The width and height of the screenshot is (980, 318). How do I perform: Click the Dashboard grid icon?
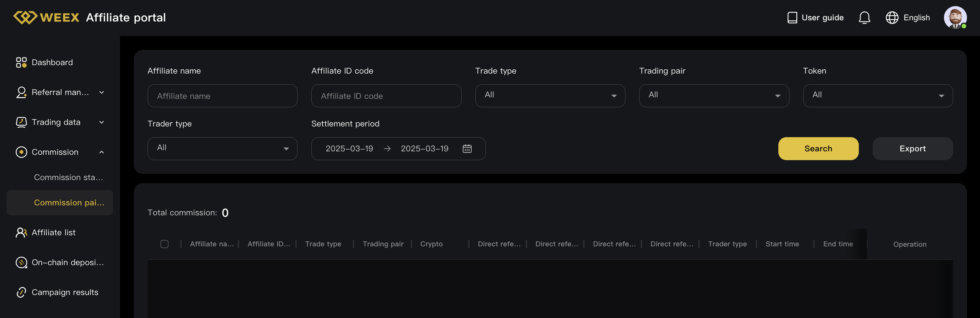click(x=21, y=62)
